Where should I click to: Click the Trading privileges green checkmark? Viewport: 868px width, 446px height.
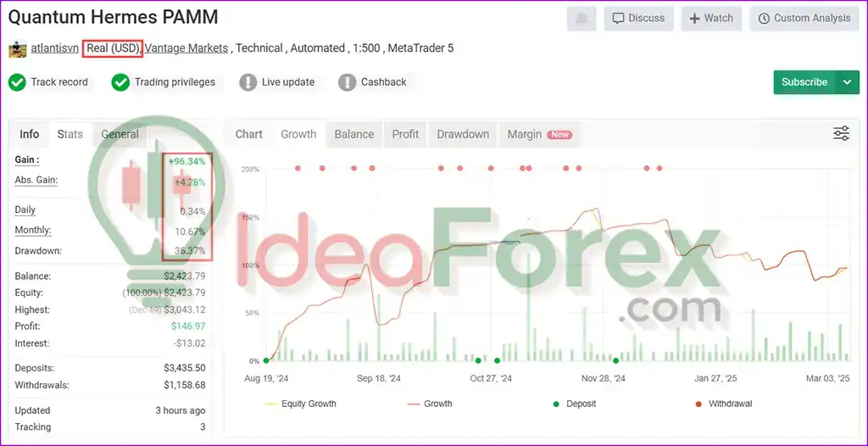(120, 82)
